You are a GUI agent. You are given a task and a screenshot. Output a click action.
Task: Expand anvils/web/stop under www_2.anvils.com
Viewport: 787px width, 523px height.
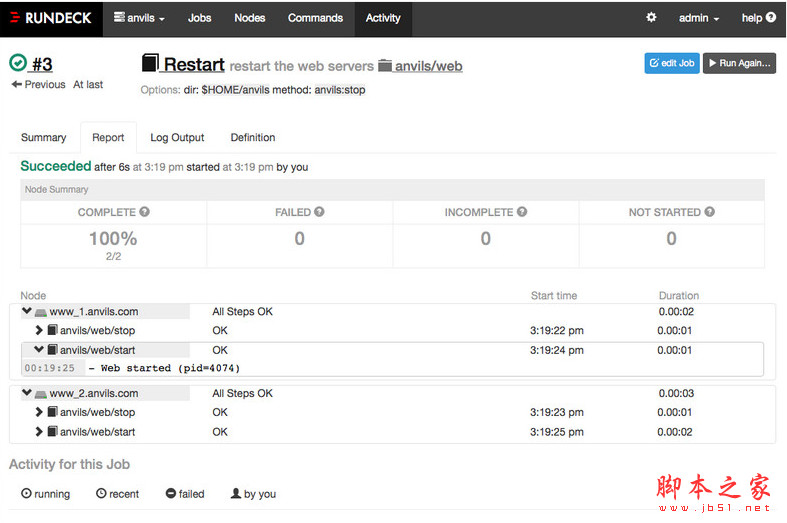(39, 412)
